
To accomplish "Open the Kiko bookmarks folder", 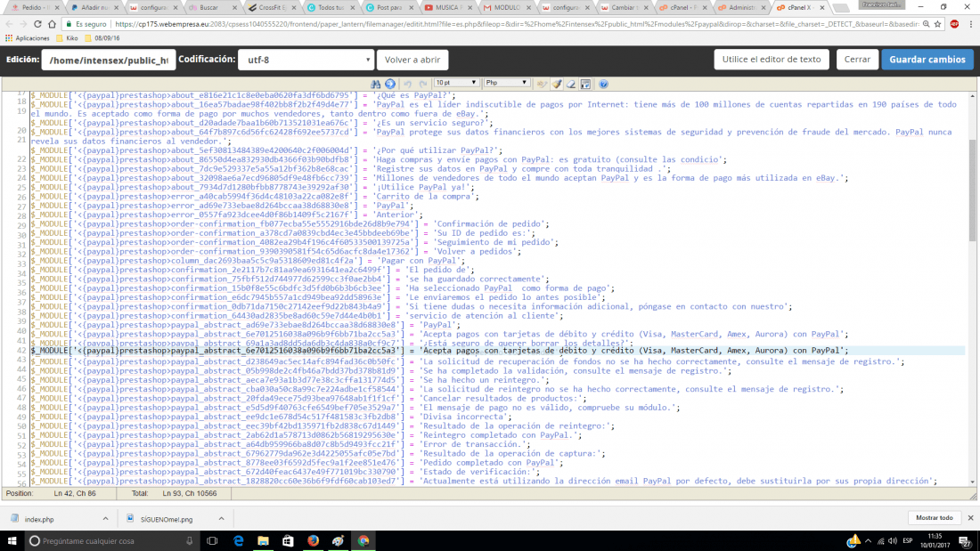I will pyautogui.click(x=68, y=38).
